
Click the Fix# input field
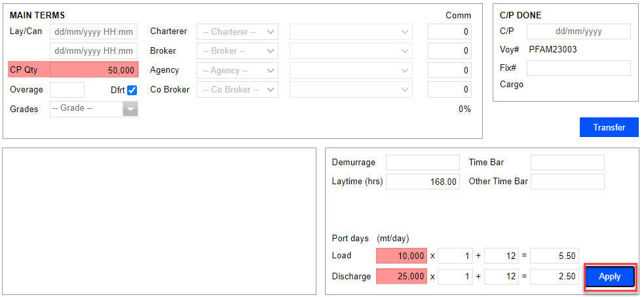[x=578, y=68]
